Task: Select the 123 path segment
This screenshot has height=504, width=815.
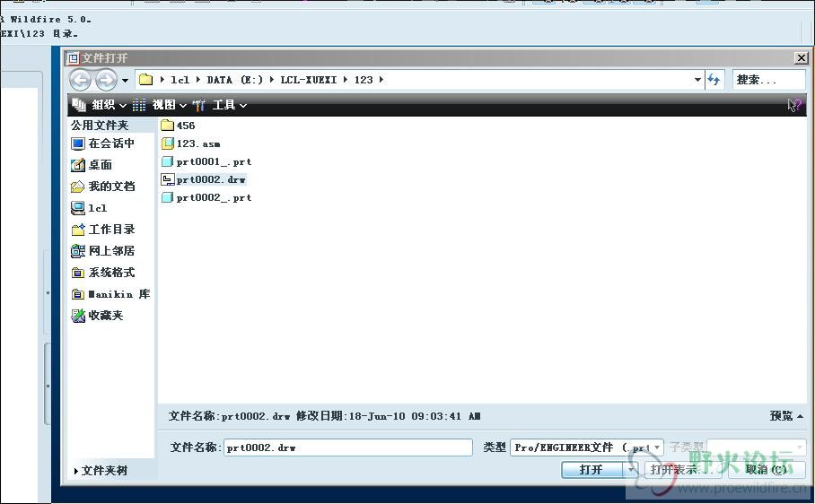Action: tap(364, 80)
